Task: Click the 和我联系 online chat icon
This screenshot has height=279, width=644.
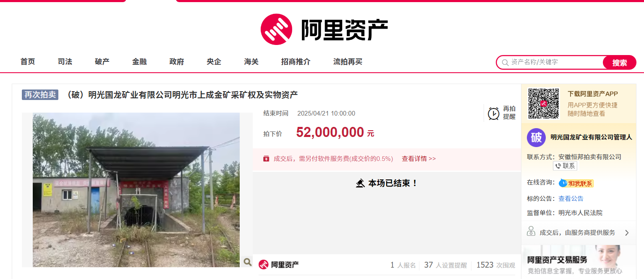Action: 576,183
